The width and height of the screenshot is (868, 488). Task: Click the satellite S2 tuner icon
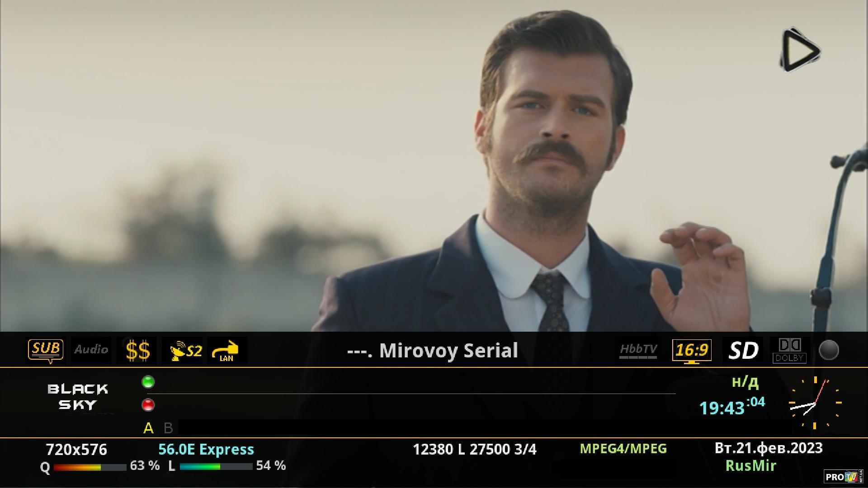point(186,351)
